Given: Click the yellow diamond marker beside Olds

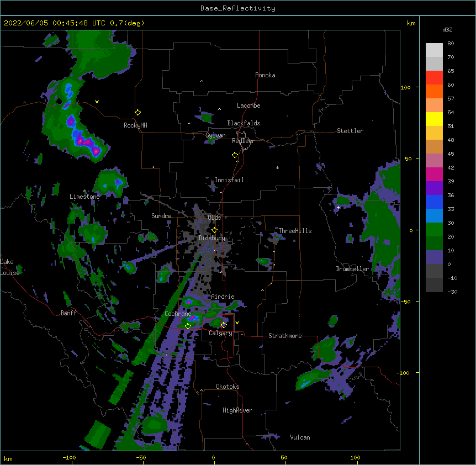Looking at the screenshot, I should pos(214,230).
